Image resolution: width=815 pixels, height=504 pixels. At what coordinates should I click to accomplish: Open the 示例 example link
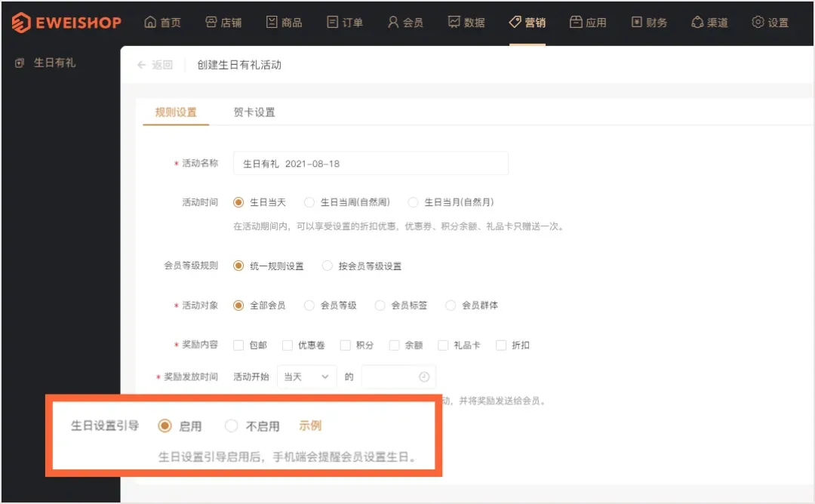tap(312, 425)
